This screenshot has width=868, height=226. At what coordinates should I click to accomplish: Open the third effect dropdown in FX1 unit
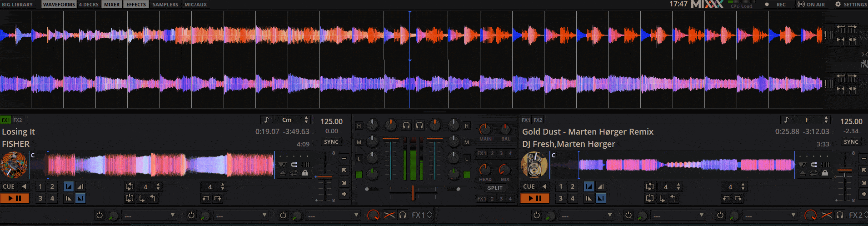(333, 215)
